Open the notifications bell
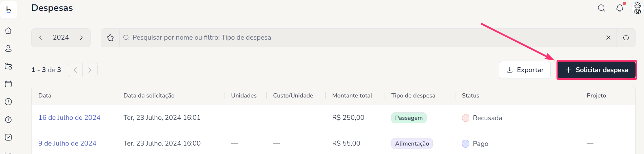This screenshot has width=644, height=154. coord(620,8)
